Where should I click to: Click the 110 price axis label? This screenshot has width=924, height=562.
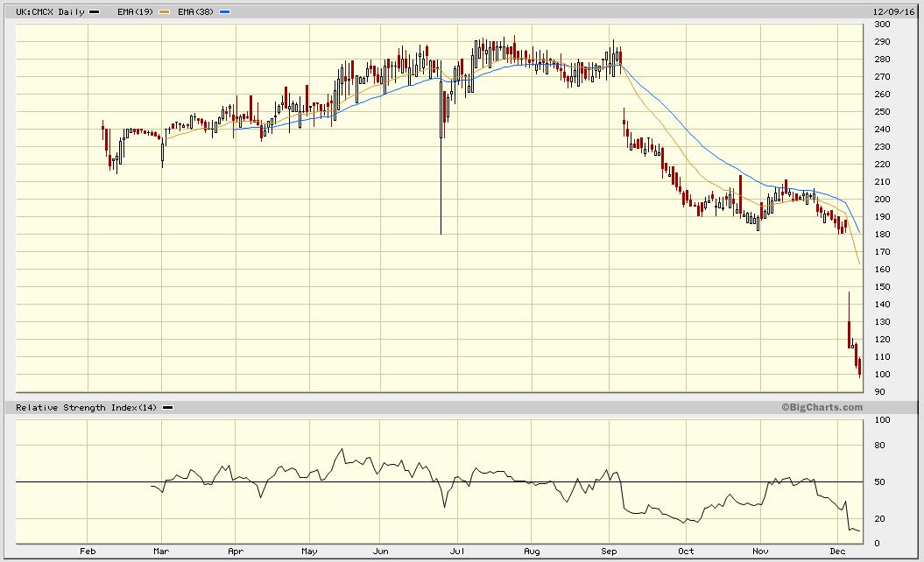click(x=882, y=357)
